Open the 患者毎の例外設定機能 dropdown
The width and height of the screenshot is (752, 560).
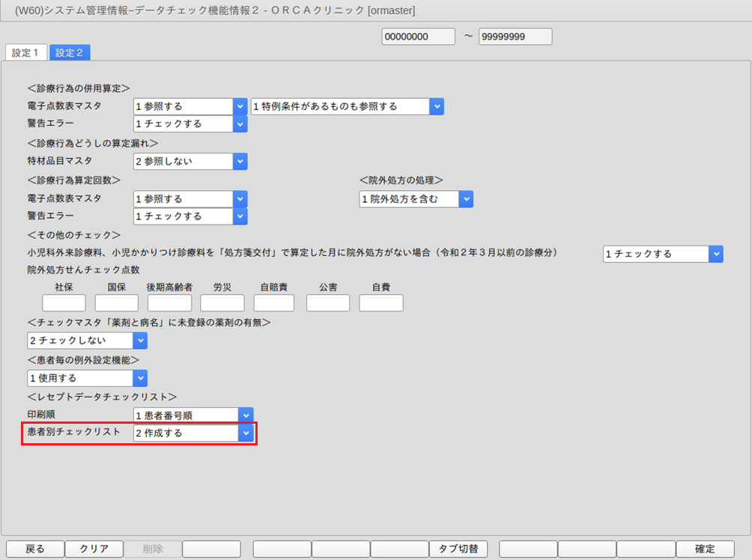click(x=140, y=378)
